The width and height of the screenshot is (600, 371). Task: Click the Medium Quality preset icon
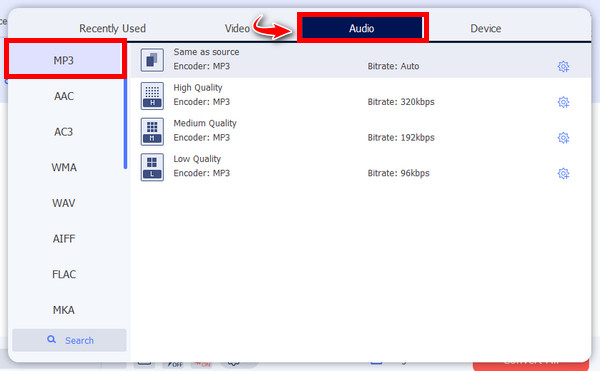pyautogui.click(x=152, y=132)
